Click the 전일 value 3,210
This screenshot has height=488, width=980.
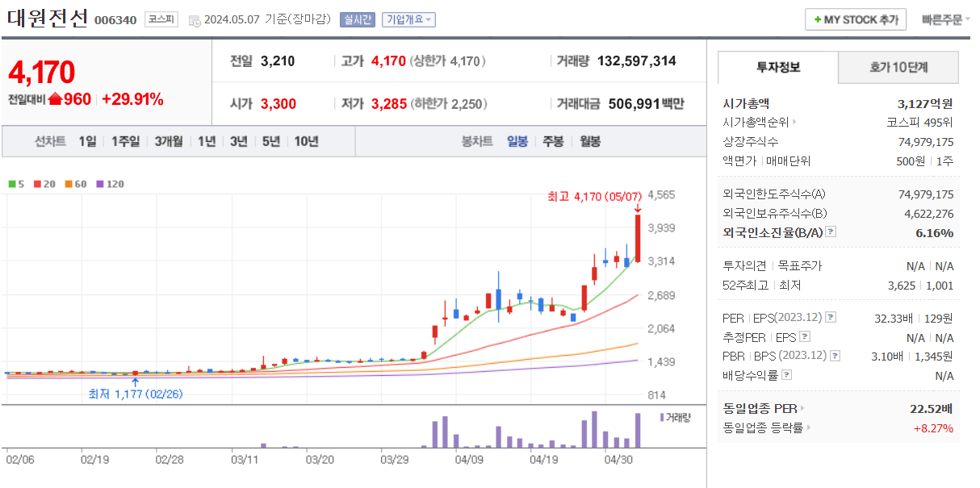[278, 60]
